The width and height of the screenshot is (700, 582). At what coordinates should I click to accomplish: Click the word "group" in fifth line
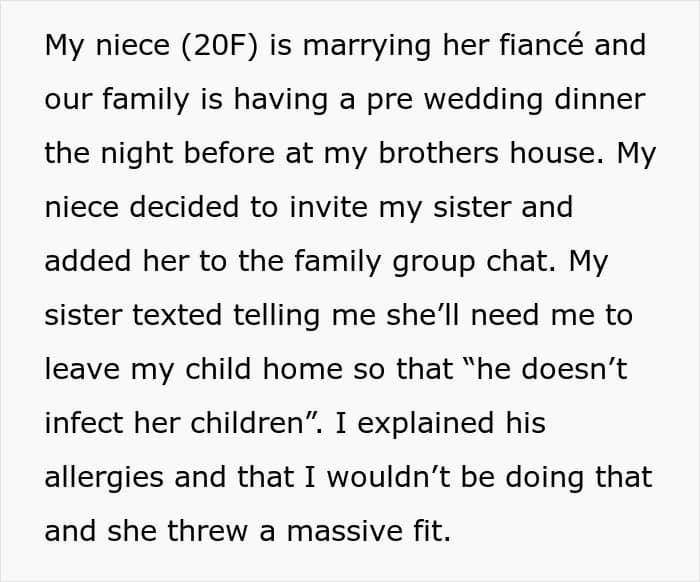tap(433, 262)
